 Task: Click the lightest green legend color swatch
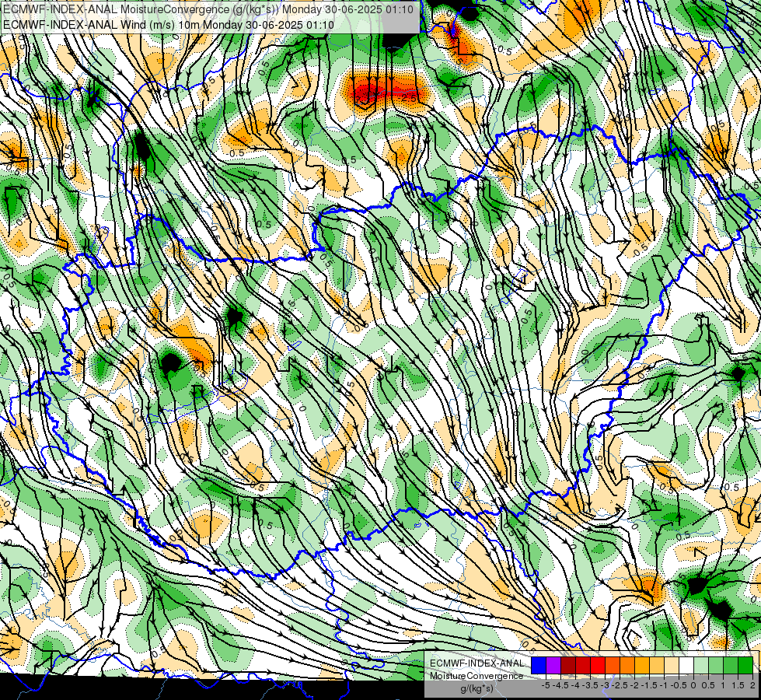point(701,666)
